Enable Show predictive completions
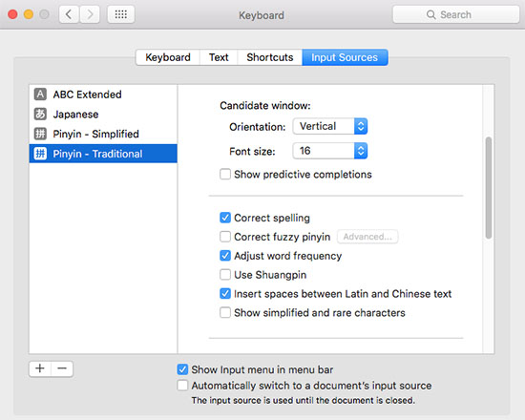The image size is (525, 420). click(225, 174)
